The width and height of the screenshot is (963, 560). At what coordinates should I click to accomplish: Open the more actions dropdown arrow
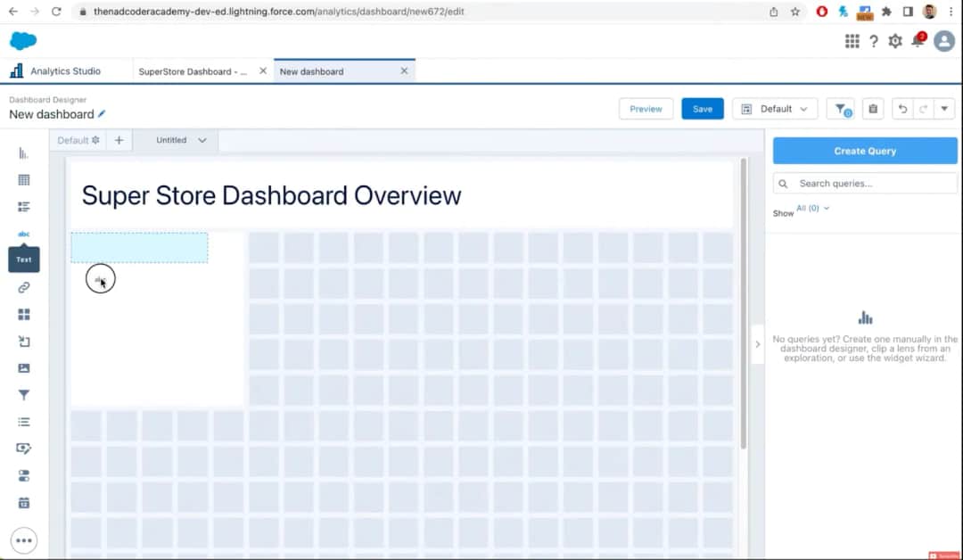point(944,110)
